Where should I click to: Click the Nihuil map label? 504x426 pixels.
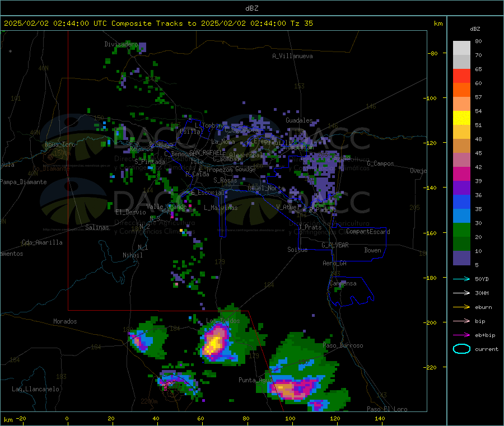pos(133,255)
